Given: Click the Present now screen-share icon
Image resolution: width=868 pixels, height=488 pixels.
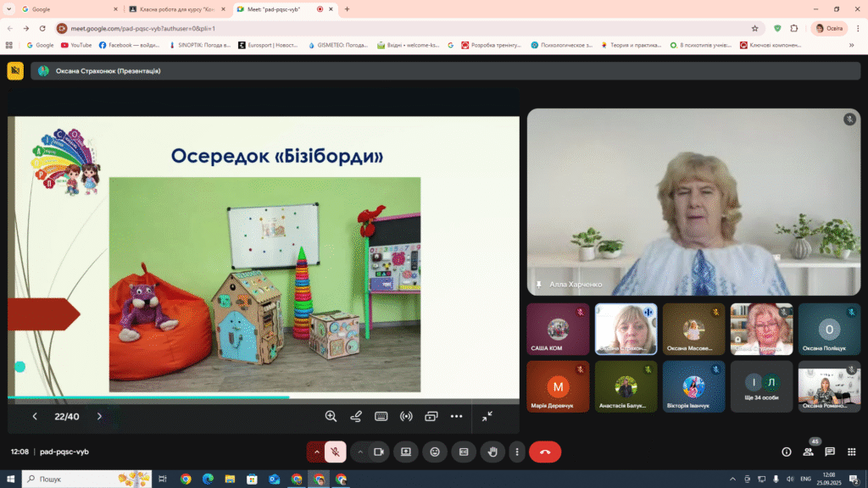Looking at the screenshot, I should (x=406, y=452).
